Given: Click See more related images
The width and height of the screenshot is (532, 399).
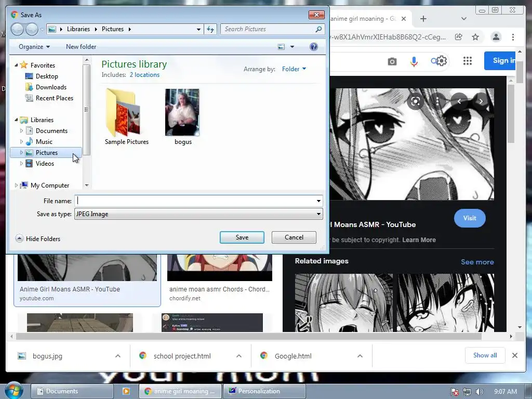Looking at the screenshot, I should 477,262.
